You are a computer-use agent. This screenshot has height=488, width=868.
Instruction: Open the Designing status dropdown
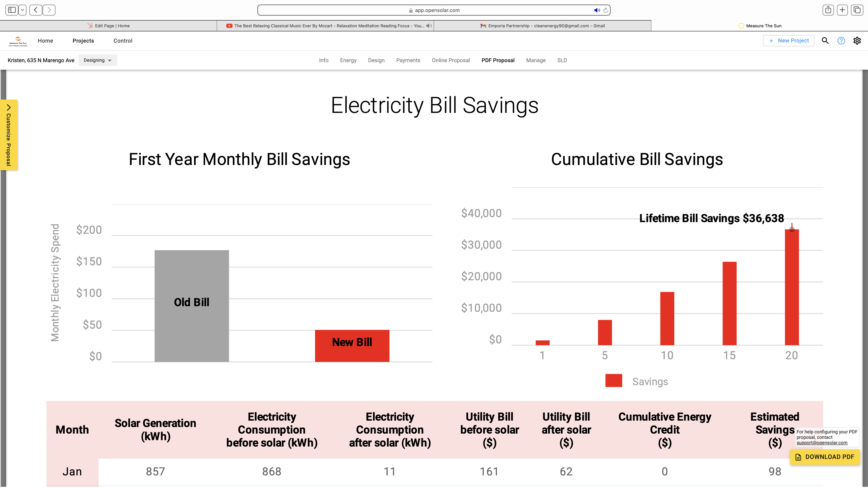(97, 60)
